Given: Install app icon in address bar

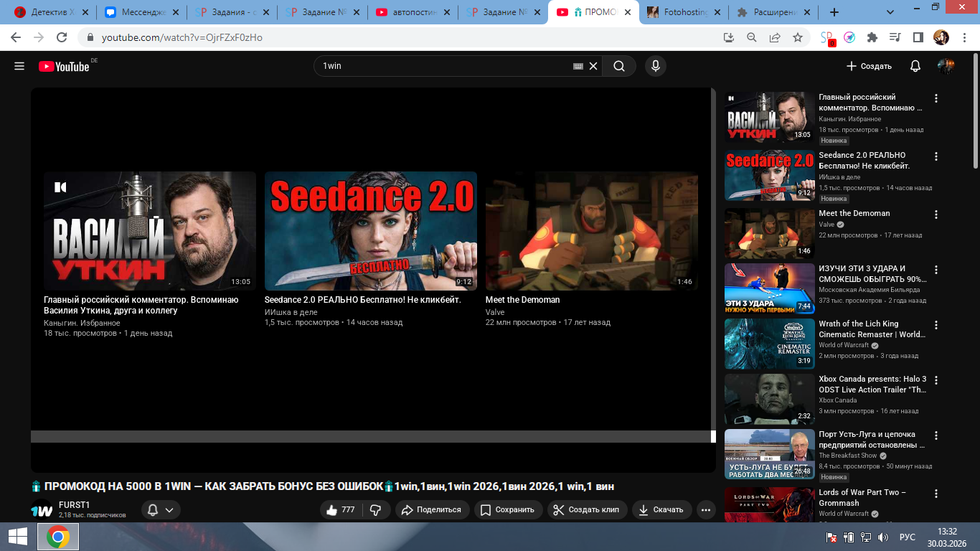Looking at the screenshot, I should [x=729, y=37].
